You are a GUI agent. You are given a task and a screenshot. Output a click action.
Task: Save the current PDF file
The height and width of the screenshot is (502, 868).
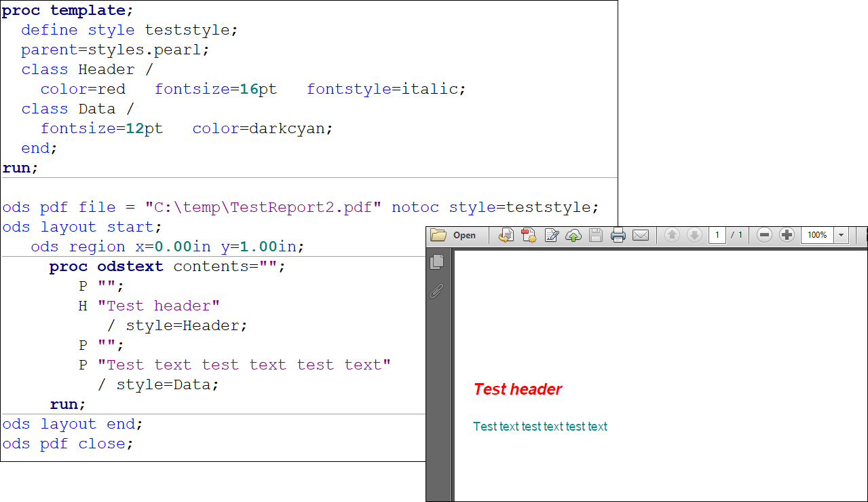pos(596,235)
